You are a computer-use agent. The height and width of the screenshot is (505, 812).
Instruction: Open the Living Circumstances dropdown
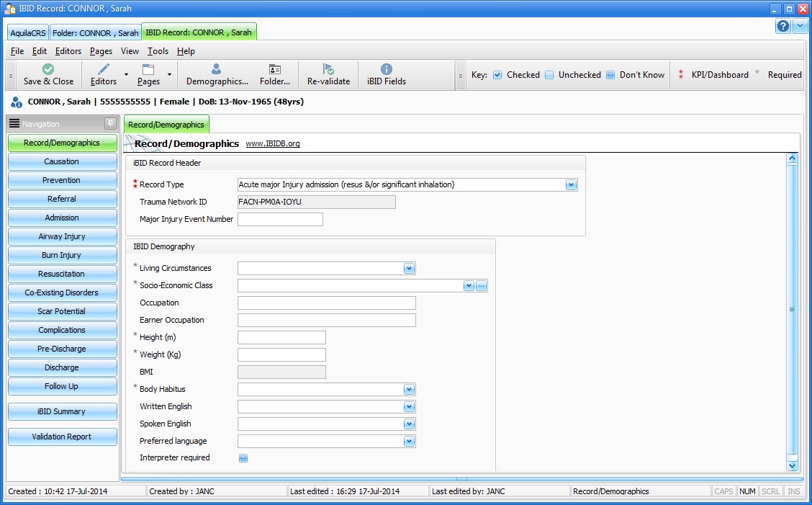coord(409,269)
